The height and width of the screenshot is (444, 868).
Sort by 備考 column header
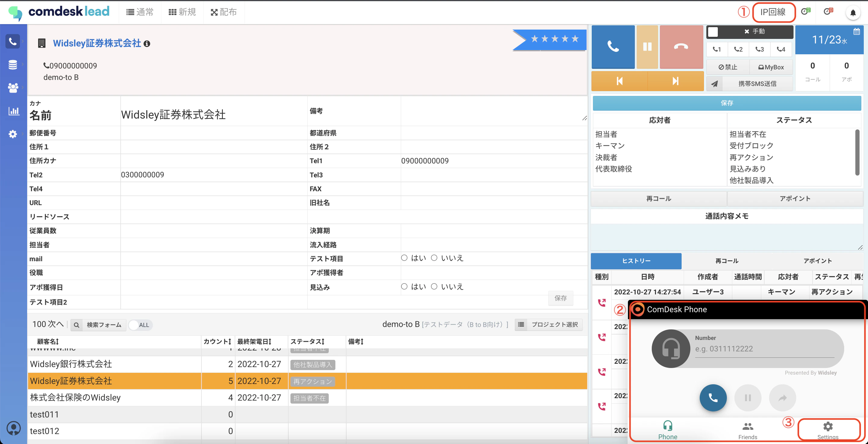[356, 341]
